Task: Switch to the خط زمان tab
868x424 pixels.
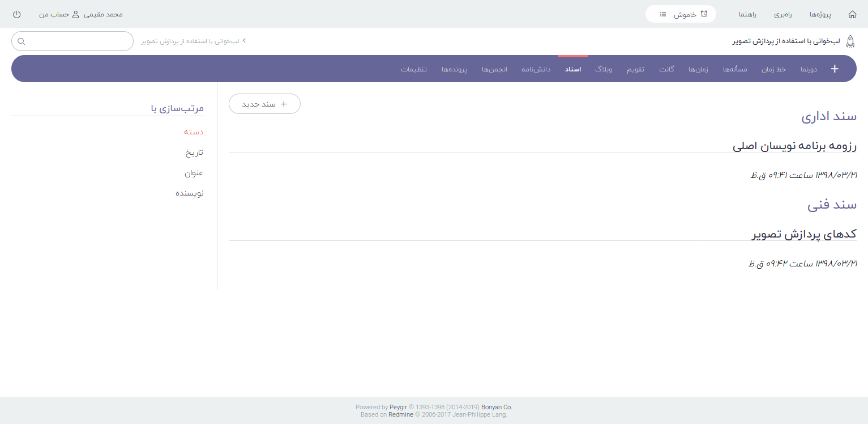Action: point(774,69)
